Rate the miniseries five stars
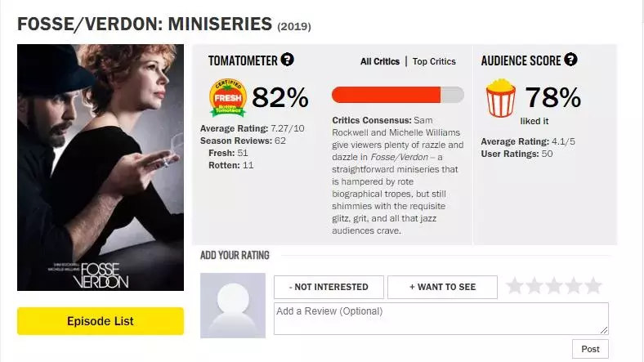 click(x=593, y=286)
